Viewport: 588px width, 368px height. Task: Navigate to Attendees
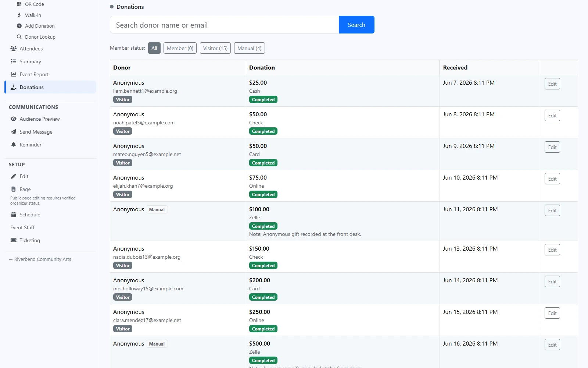31,49
